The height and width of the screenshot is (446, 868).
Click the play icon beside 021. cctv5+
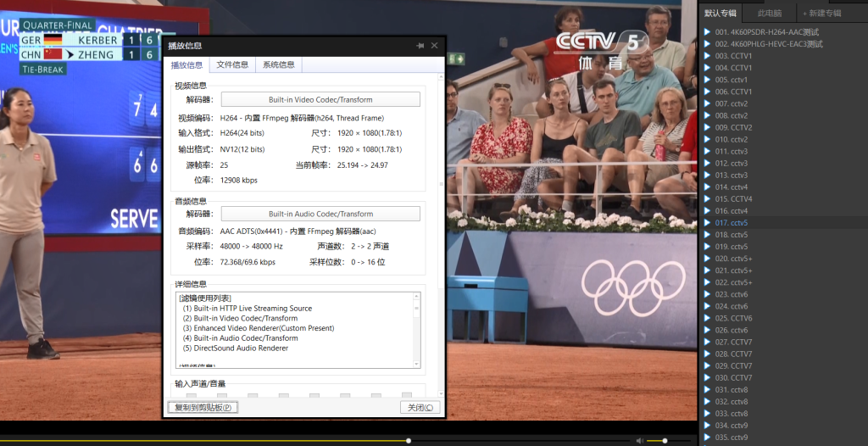(x=707, y=270)
